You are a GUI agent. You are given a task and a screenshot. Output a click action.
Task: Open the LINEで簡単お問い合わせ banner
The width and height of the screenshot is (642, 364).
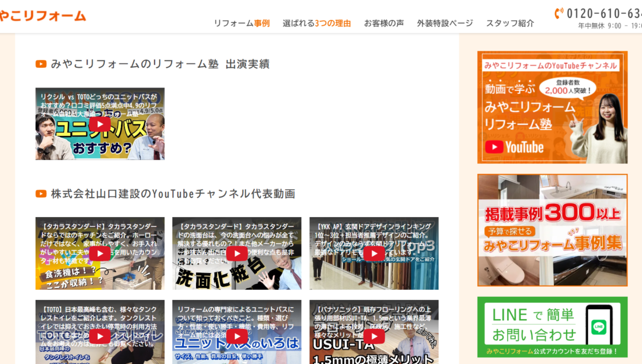tap(552, 327)
